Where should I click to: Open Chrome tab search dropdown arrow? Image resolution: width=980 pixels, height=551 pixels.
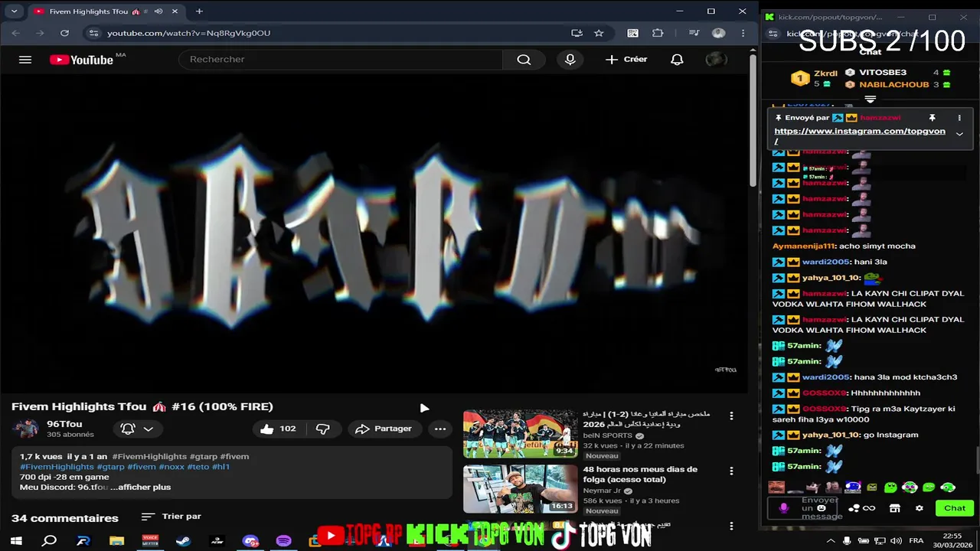(14, 11)
